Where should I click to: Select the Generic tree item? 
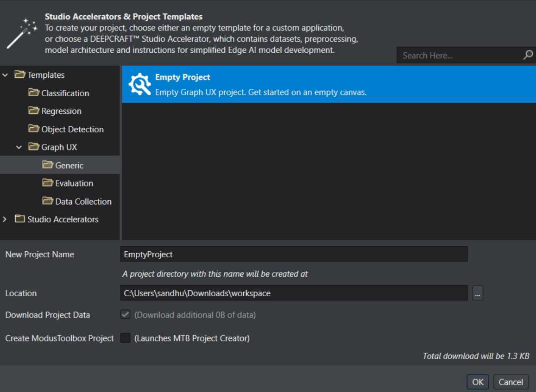click(69, 165)
